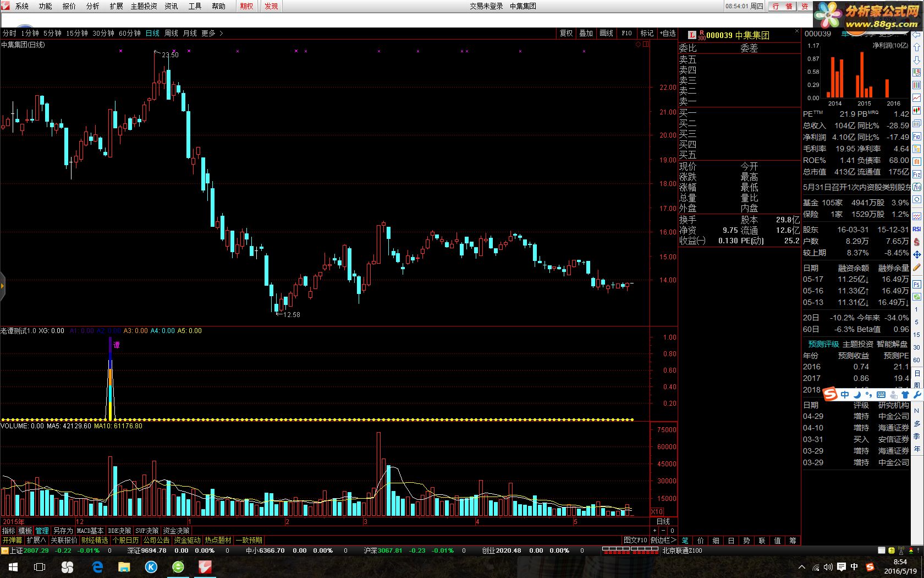Image resolution: width=924 pixels, height=578 pixels.
Task: Open the candlestick chart icon in sidebar
Action: (917, 110)
